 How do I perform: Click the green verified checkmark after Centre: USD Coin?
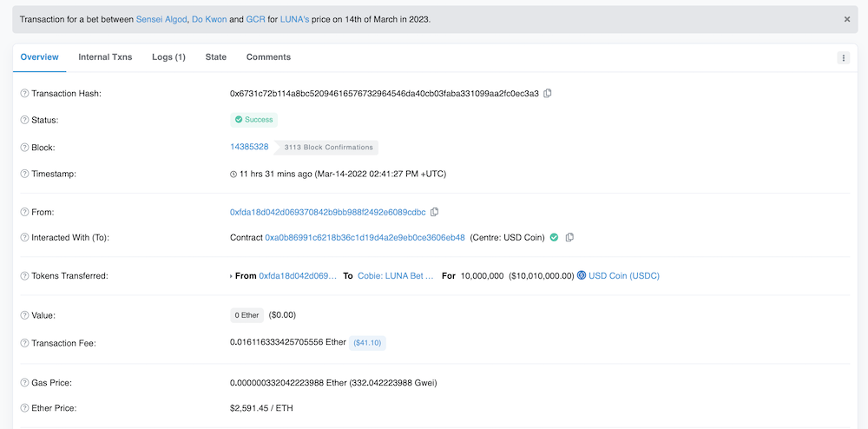(554, 237)
